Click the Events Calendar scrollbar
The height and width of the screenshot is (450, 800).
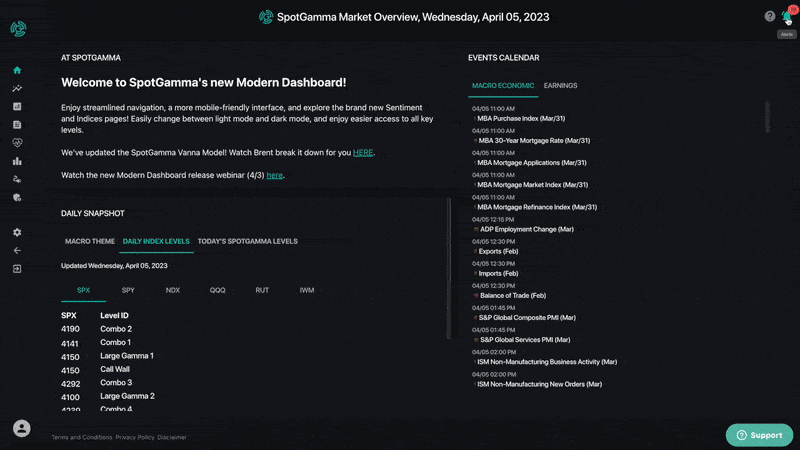point(767,117)
